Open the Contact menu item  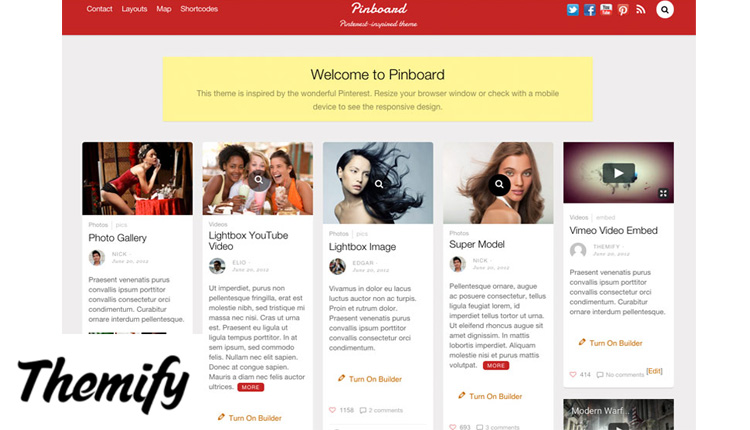pyautogui.click(x=99, y=9)
